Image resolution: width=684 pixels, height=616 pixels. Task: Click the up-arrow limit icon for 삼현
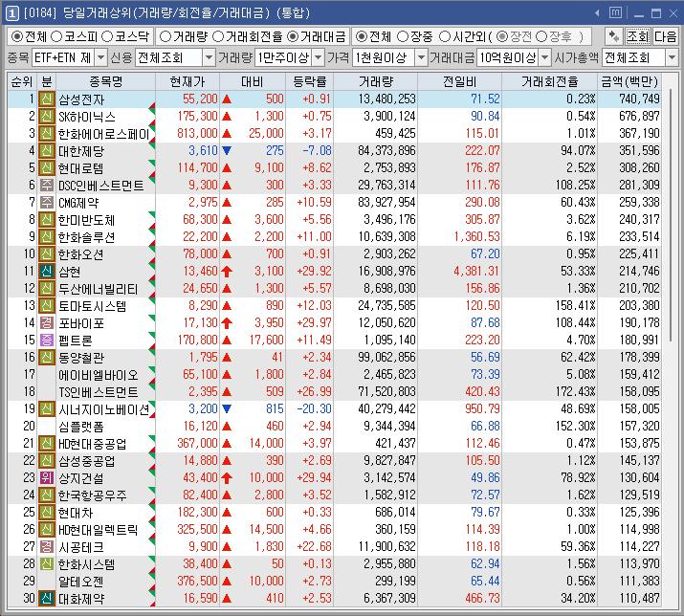(227, 272)
